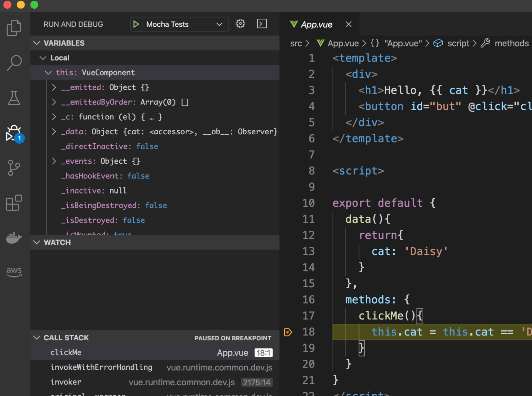Switch to the App.vue editor tab
The width and height of the screenshot is (532, 396).
316,24
